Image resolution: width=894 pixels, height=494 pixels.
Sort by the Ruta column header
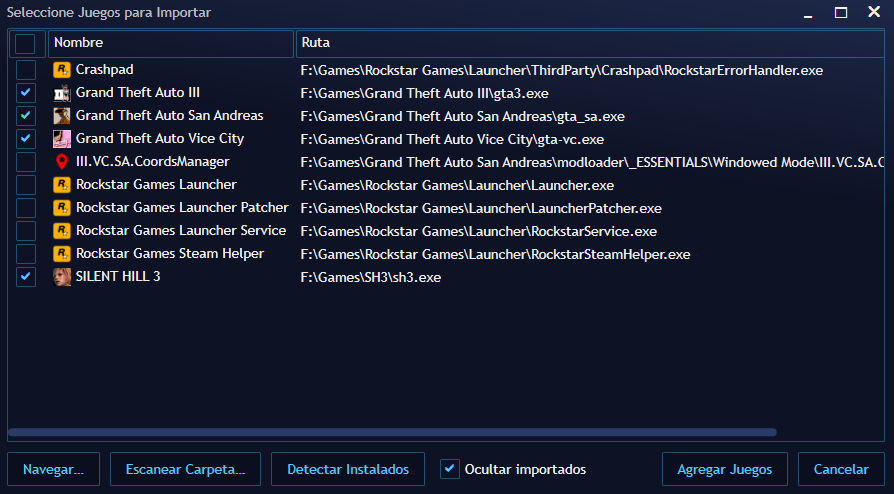pos(590,43)
